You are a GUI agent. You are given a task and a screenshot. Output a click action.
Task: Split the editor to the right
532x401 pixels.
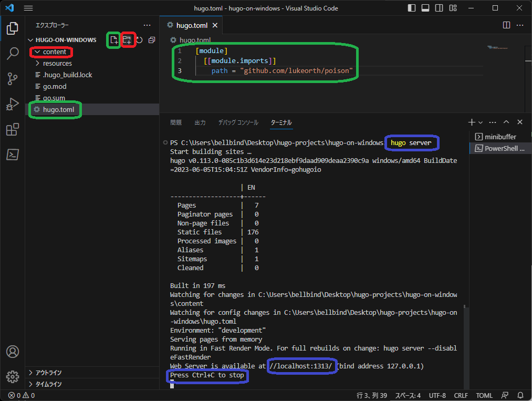point(507,25)
